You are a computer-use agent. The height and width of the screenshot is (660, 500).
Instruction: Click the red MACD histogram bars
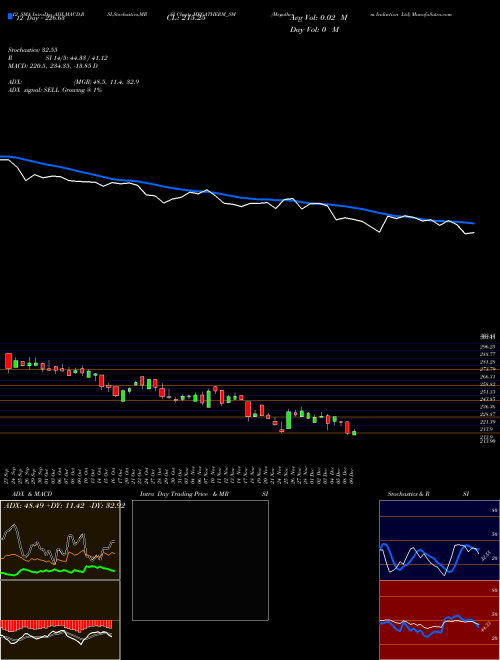(56, 625)
